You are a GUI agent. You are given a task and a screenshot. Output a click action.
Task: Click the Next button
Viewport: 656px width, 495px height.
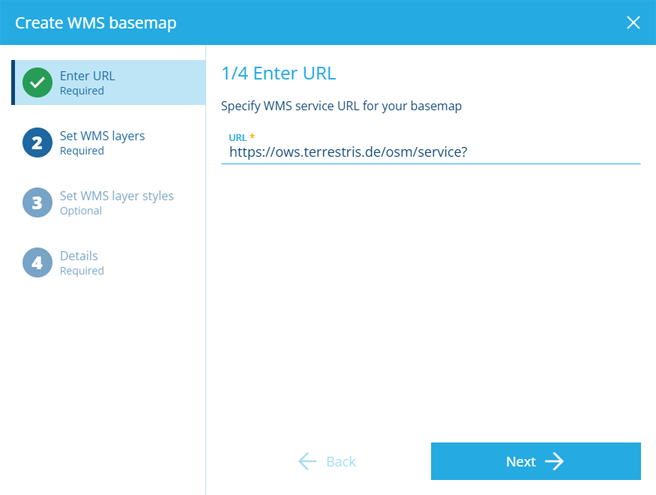536,461
